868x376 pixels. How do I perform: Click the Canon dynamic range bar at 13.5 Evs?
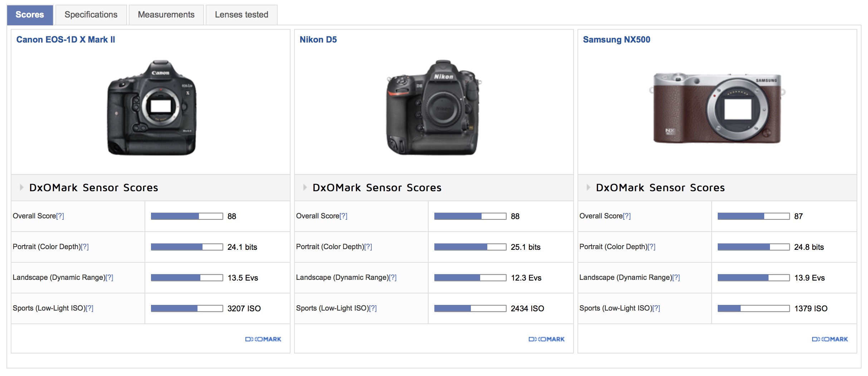point(187,278)
